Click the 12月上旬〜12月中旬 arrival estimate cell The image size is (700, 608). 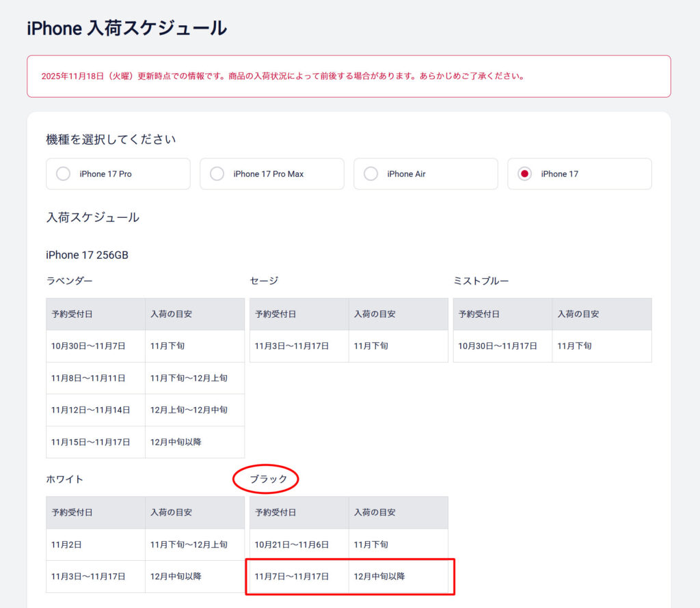pyautogui.click(x=189, y=410)
